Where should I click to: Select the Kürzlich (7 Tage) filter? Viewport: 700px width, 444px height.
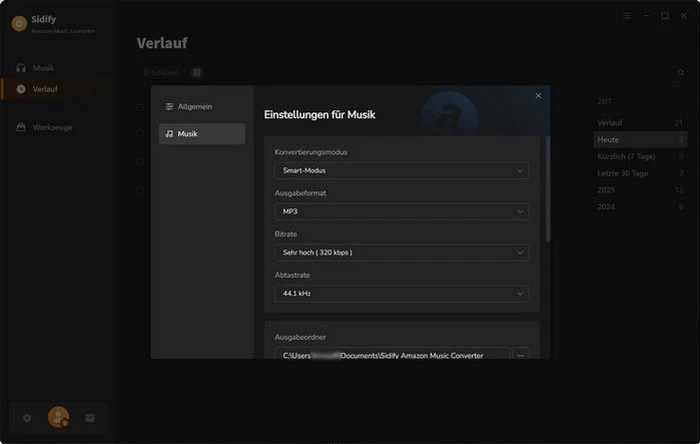(640, 156)
